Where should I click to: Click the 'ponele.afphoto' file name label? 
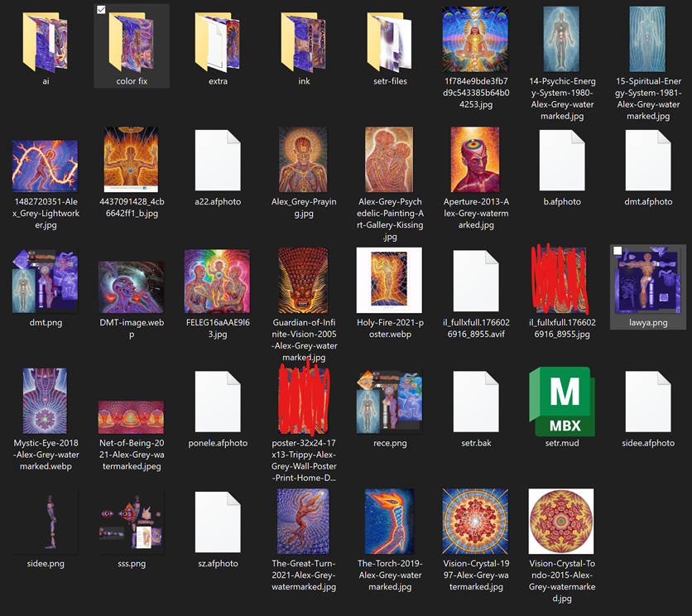pos(218,443)
